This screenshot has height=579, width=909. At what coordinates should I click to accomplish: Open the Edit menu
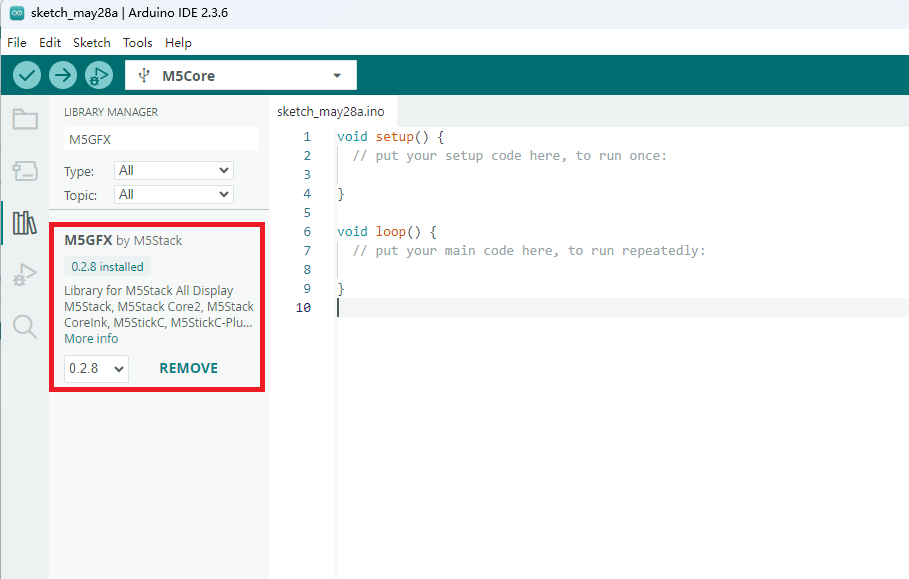pyautogui.click(x=50, y=43)
